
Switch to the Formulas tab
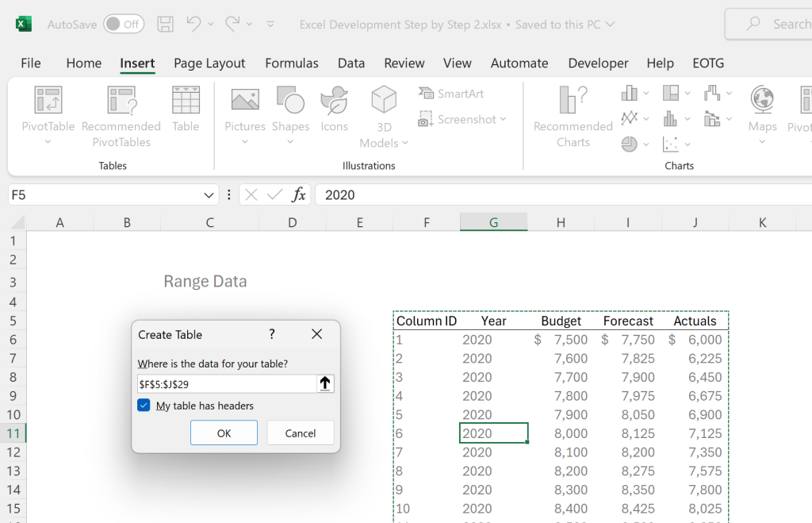coord(292,63)
